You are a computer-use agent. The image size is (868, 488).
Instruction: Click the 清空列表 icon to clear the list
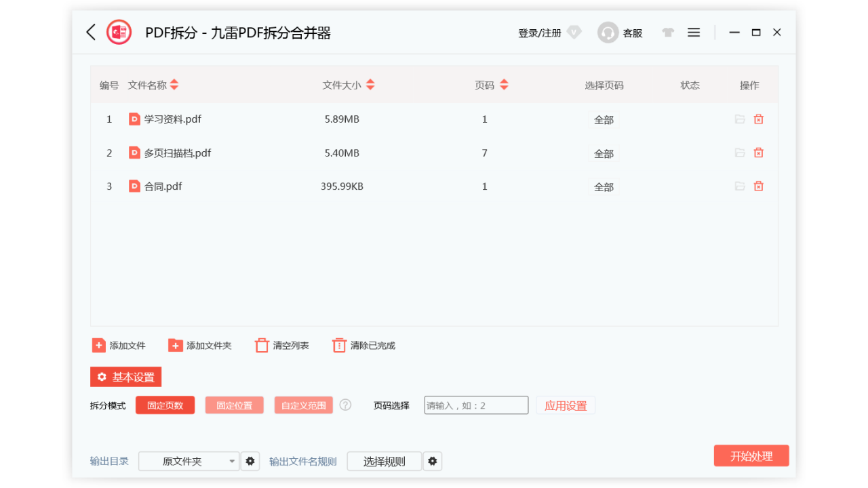click(262, 345)
